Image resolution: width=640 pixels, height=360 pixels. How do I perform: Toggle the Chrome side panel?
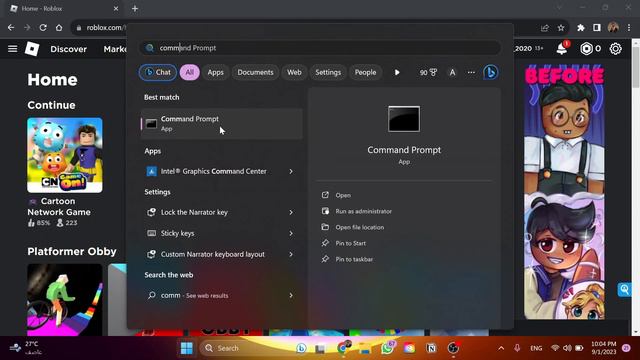coord(597,27)
